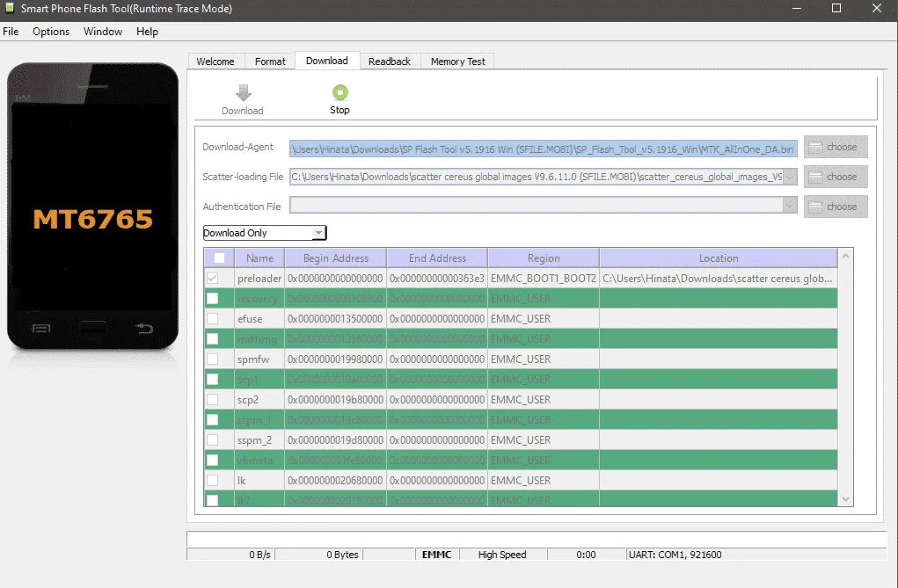Toggle the sspm_2 partition checkbox

pos(213,439)
